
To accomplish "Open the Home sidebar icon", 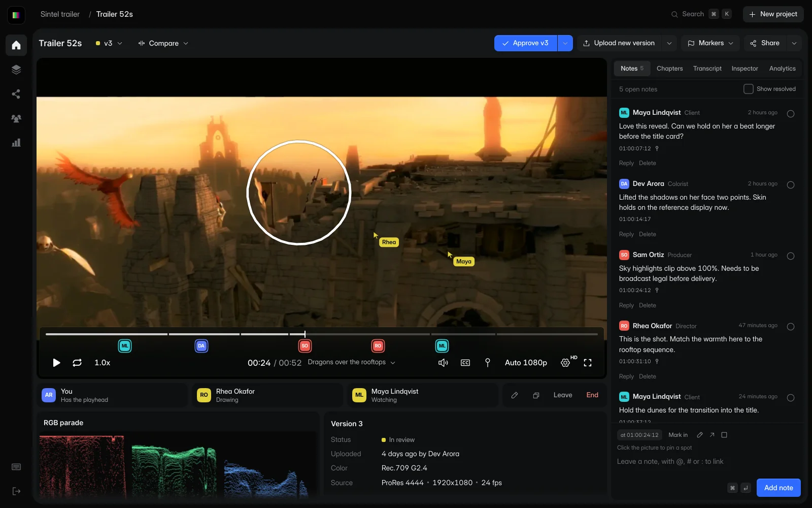I will [16, 45].
